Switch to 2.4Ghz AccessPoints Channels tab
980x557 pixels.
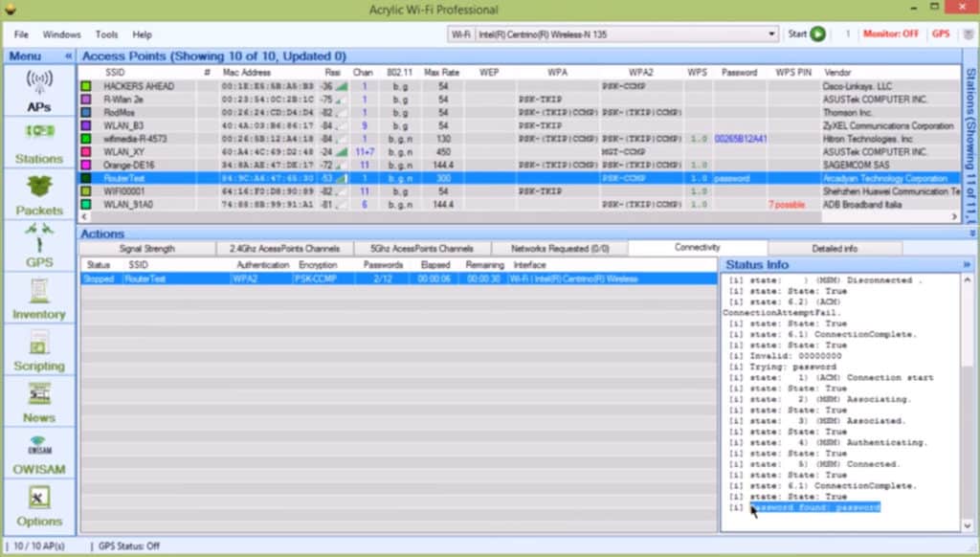click(x=284, y=249)
